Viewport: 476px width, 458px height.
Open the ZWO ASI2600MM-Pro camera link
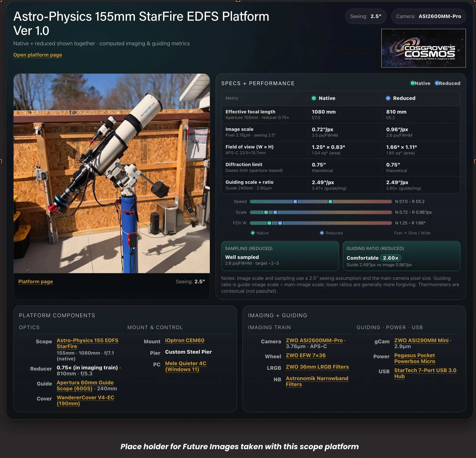(x=314, y=340)
